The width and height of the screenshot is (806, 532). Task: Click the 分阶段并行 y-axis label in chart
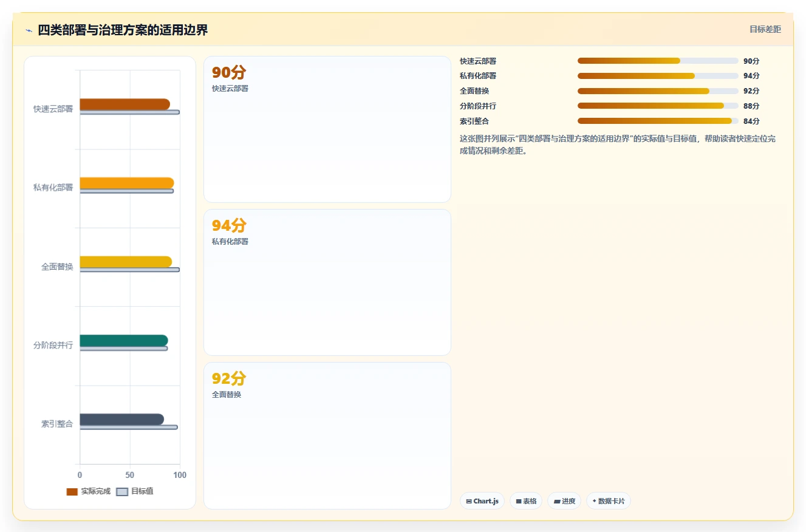[53, 345]
